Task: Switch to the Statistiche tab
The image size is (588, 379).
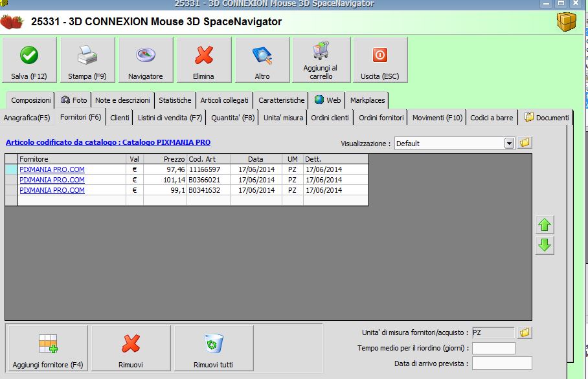Action: (x=175, y=100)
